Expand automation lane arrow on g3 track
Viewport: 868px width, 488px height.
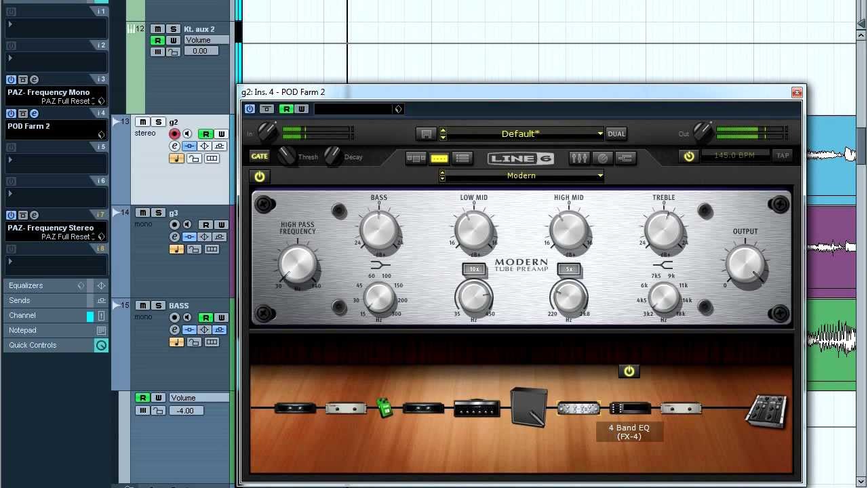click(x=116, y=212)
